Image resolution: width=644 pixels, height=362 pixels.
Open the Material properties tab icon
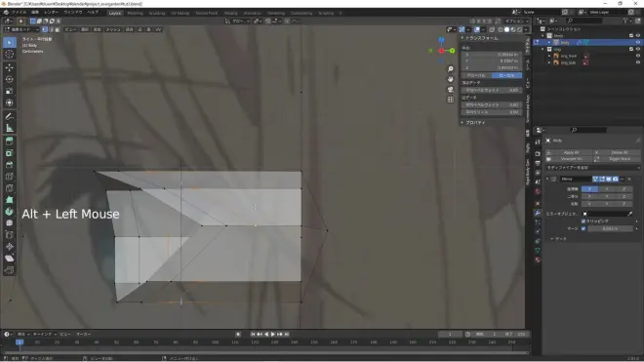pyautogui.click(x=538, y=260)
